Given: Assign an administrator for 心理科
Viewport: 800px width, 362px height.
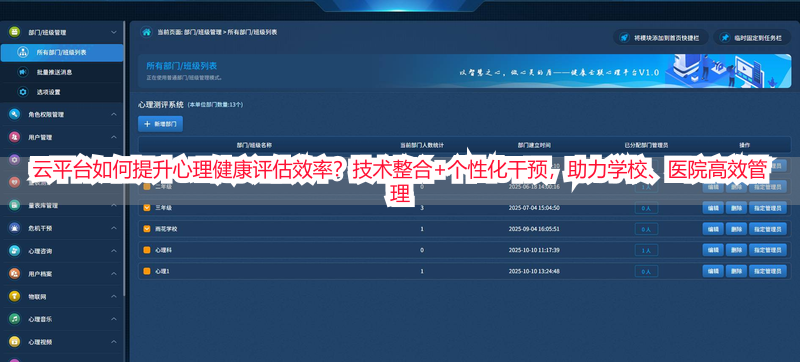Looking at the screenshot, I should 768,250.
